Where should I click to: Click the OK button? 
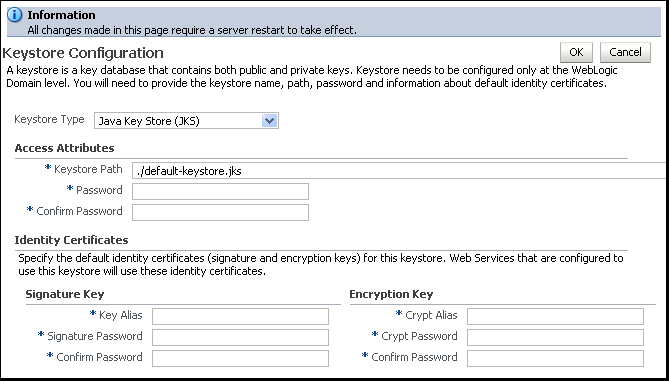pos(576,52)
